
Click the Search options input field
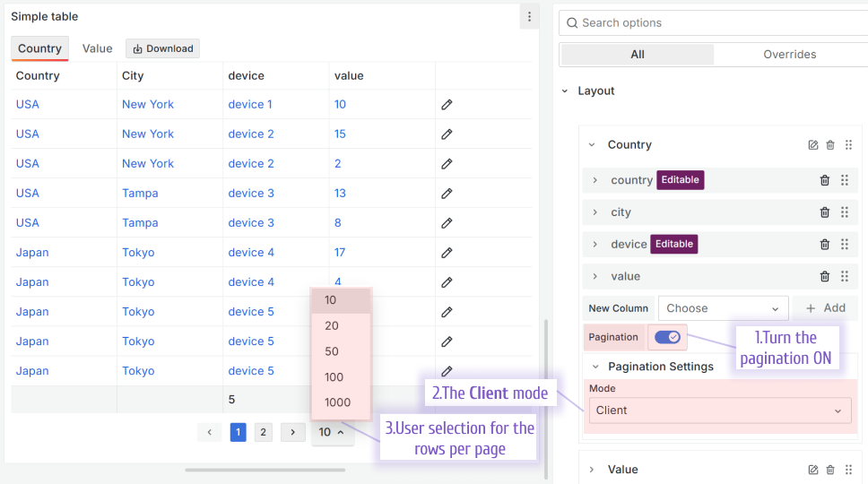click(717, 23)
